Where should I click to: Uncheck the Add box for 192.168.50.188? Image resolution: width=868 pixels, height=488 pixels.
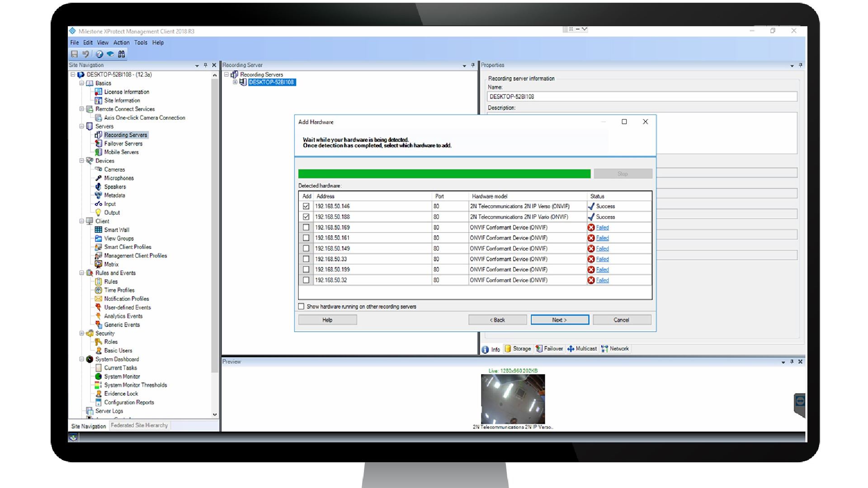point(306,217)
